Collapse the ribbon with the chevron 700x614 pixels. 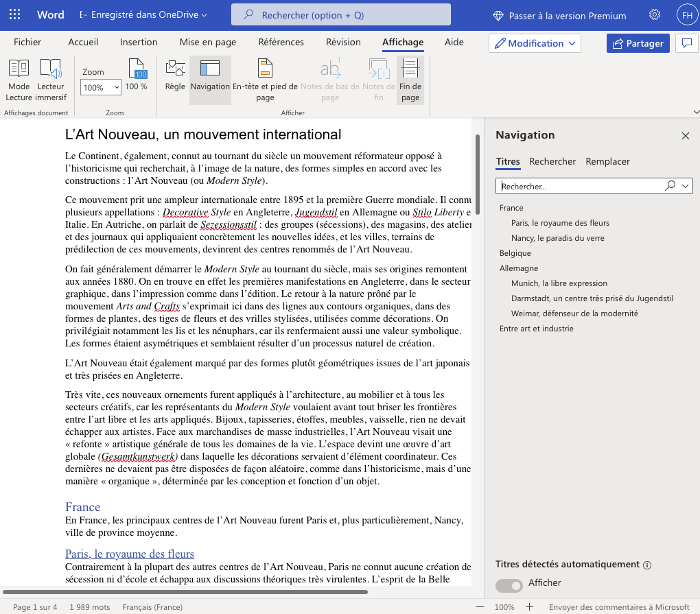pos(695,112)
